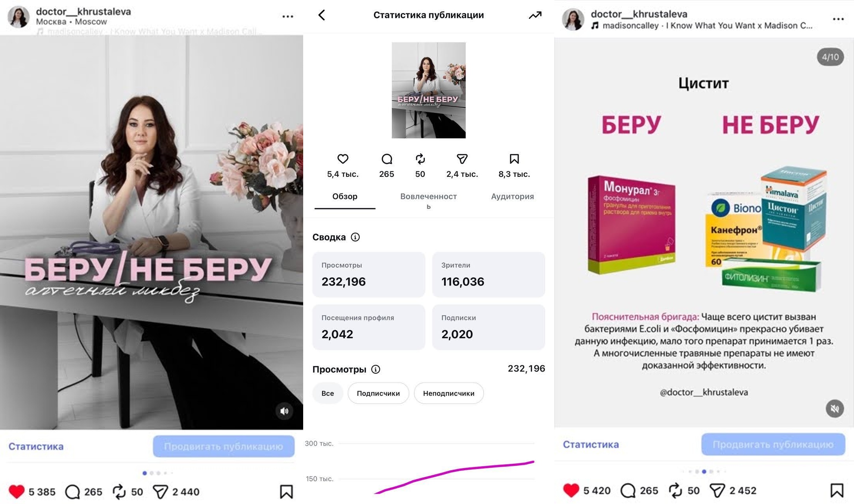Screen dimensions: 854x504
Task: Open the three-dot menu on the first post
Action: click(288, 17)
